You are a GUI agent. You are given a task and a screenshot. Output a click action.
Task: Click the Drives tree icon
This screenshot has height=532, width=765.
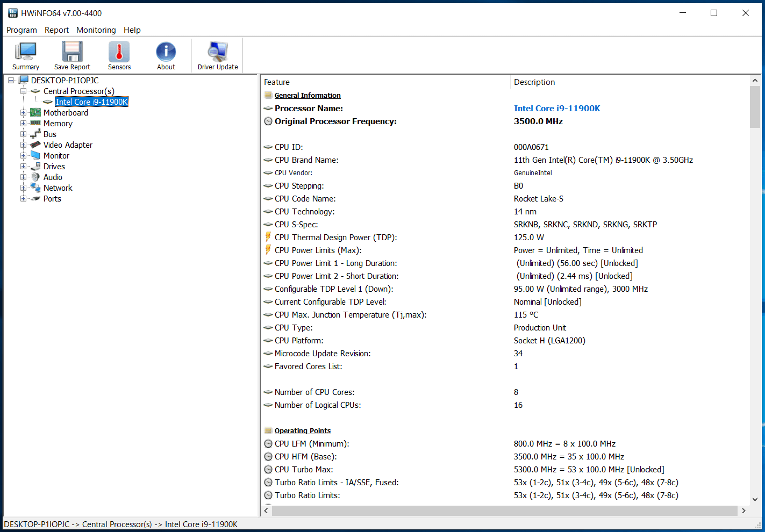click(x=35, y=166)
